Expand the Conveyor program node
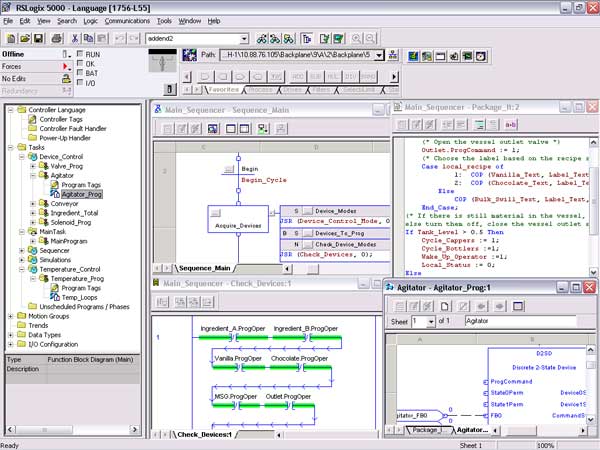The height and width of the screenshot is (450, 600). pyautogui.click(x=33, y=204)
